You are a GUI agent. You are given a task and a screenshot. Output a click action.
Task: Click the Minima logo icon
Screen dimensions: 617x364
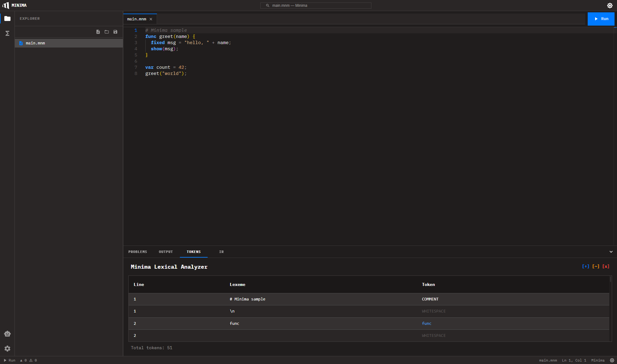coord(6,5)
